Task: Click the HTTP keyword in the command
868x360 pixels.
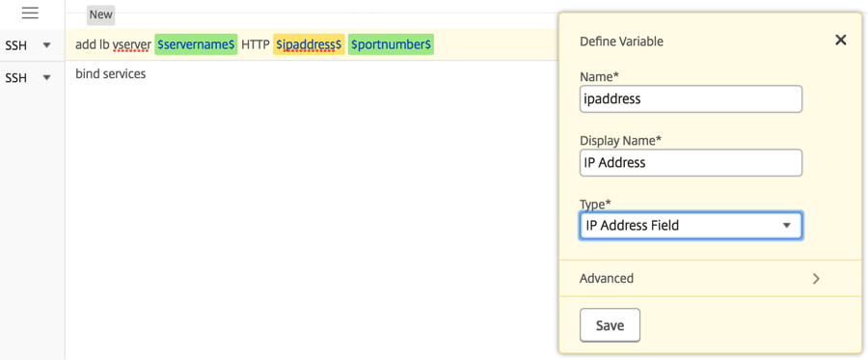Action: click(256, 44)
